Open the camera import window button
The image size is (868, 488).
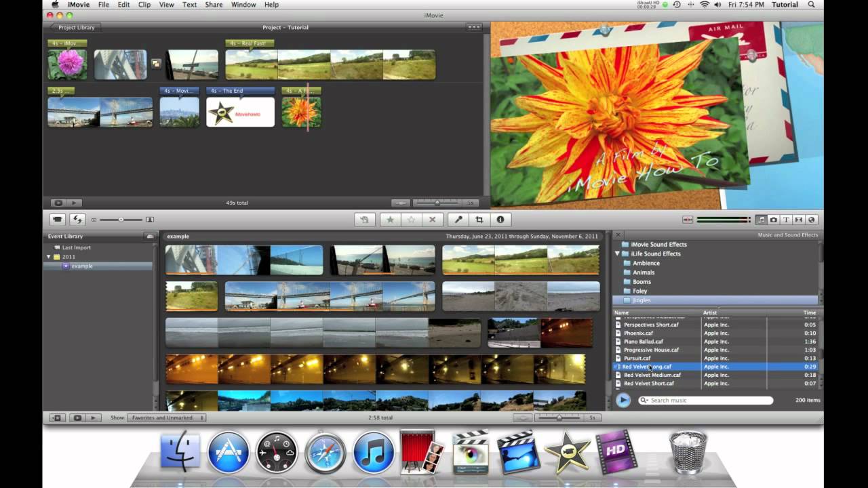coord(58,220)
